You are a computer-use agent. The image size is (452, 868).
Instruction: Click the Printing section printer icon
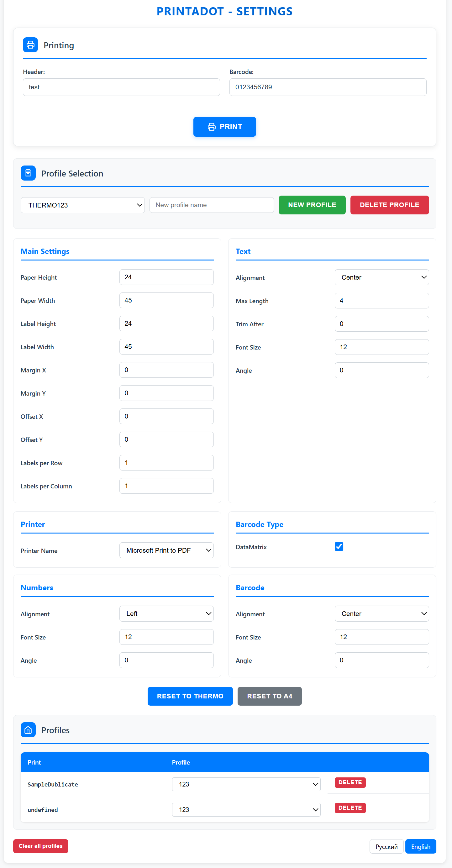(x=30, y=45)
